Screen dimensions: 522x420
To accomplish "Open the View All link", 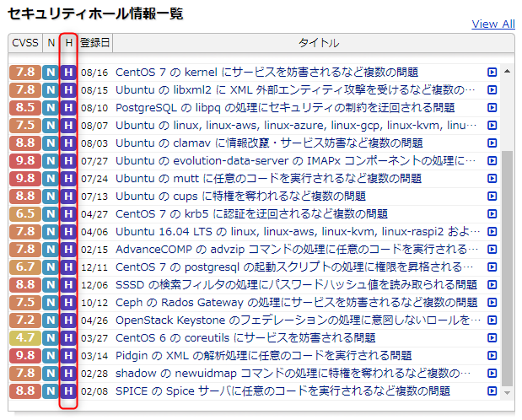I will (493, 24).
